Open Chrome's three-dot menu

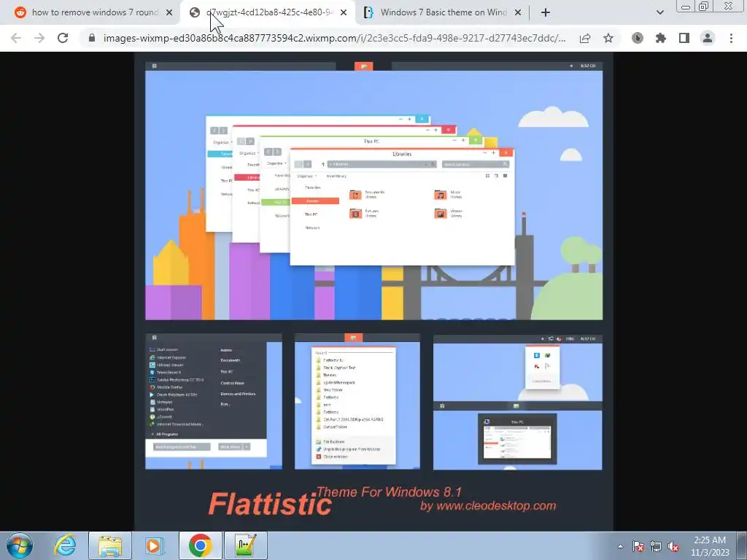click(731, 38)
